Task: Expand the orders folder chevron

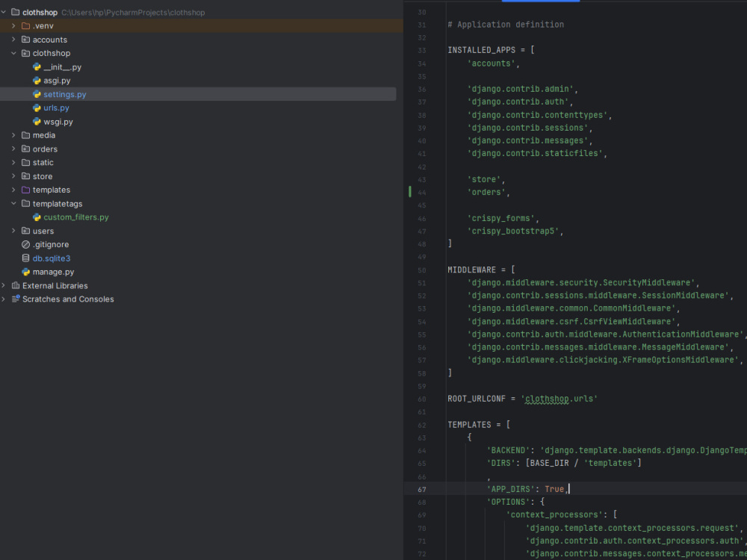Action: click(x=13, y=149)
